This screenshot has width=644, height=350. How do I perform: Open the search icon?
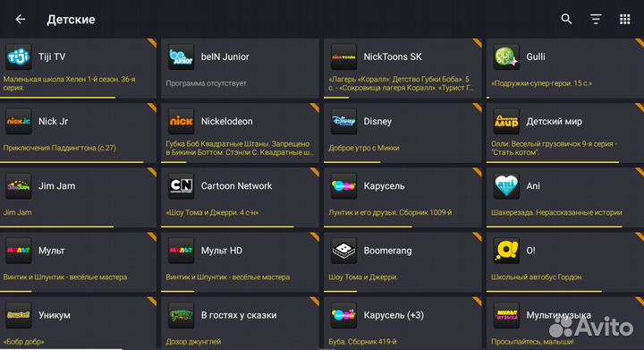click(566, 19)
